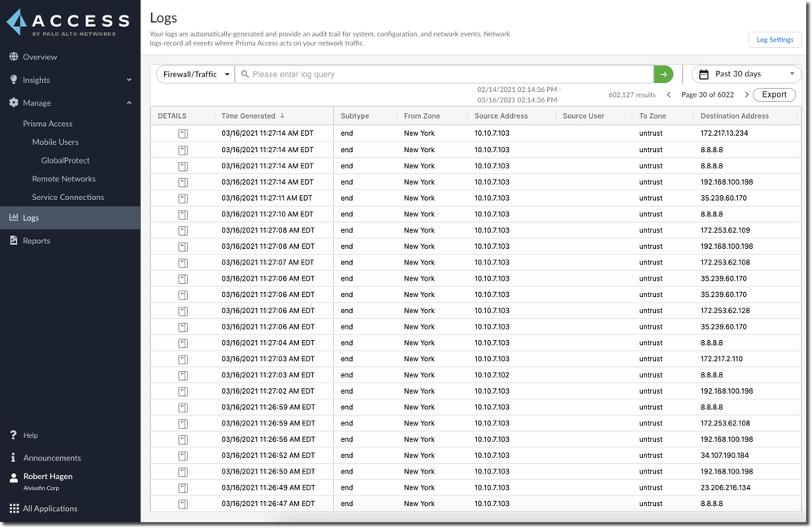Click timestamp 03/16/2021 11:27:11 AM EDT
Image resolution: width=812 pixels, height=528 pixels.
[x=267, y=198]
